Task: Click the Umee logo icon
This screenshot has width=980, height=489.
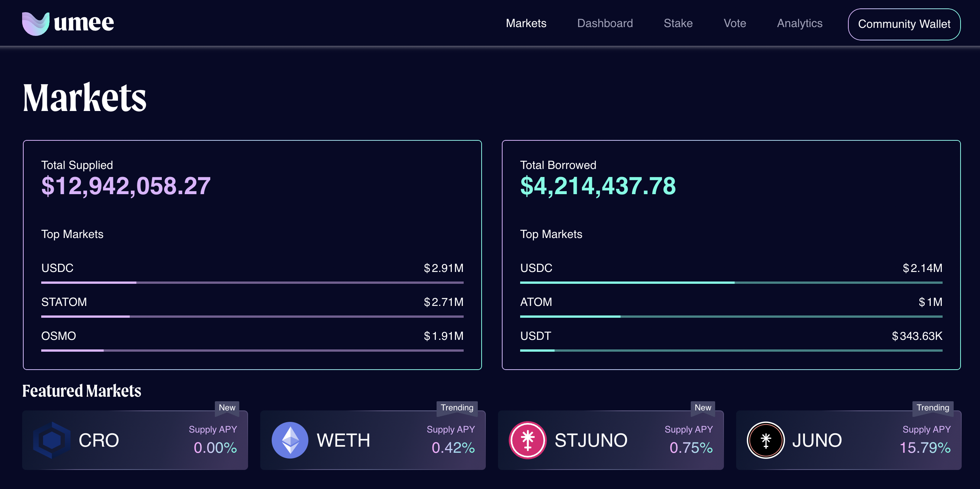Action: coord(35,24)
